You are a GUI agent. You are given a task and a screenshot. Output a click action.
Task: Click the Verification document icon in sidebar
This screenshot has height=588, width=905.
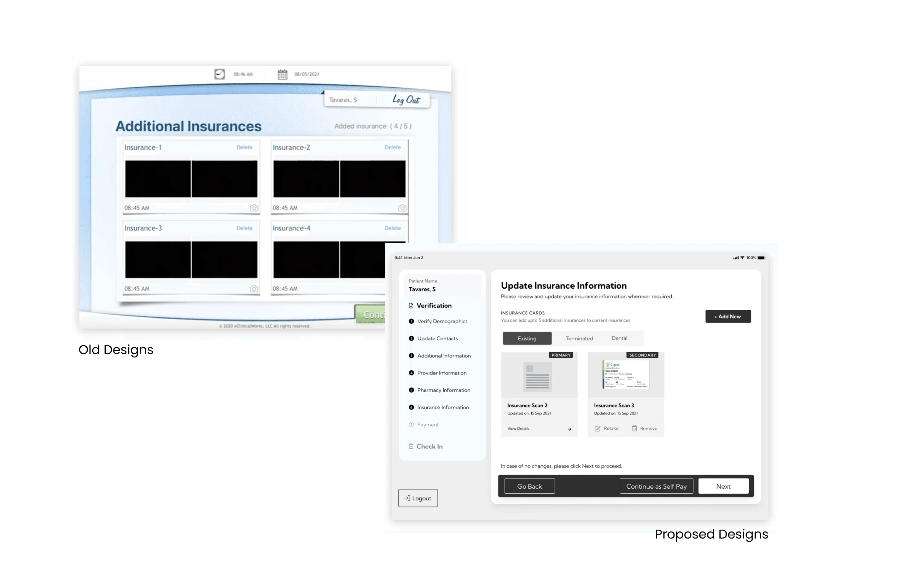[x=411, y=306]
